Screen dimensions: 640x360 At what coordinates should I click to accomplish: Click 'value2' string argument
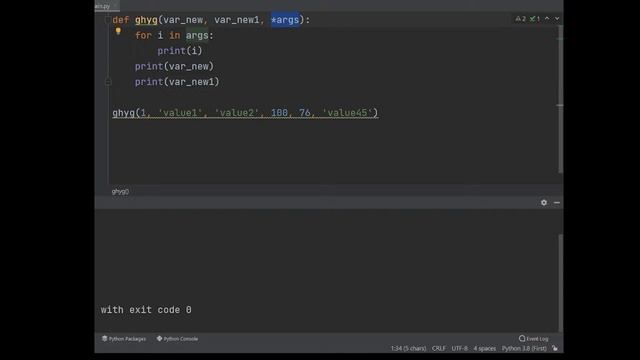coord(237,113)
